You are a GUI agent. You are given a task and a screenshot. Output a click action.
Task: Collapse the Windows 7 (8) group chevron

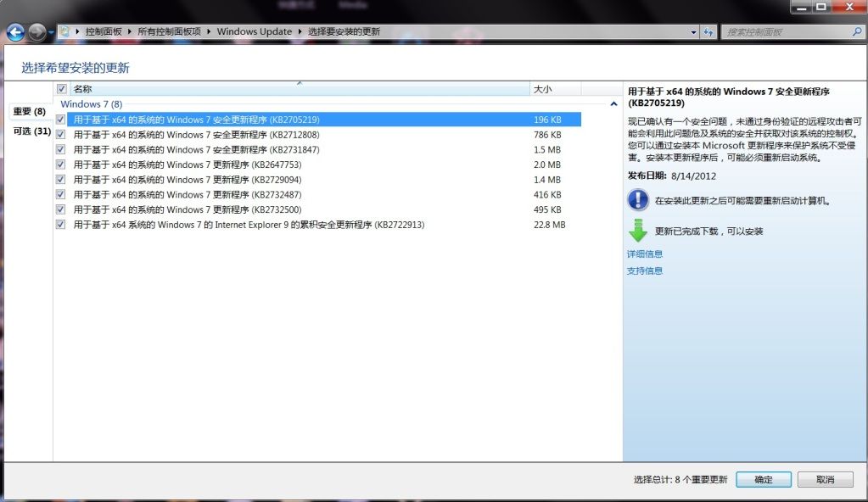tap(613, 104)
